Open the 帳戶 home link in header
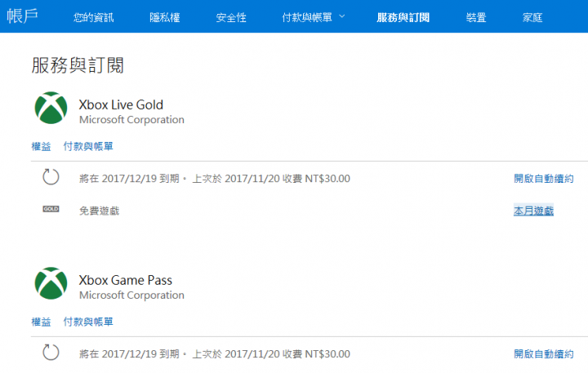This screenshot has height=373, width=588. point(22,16)
